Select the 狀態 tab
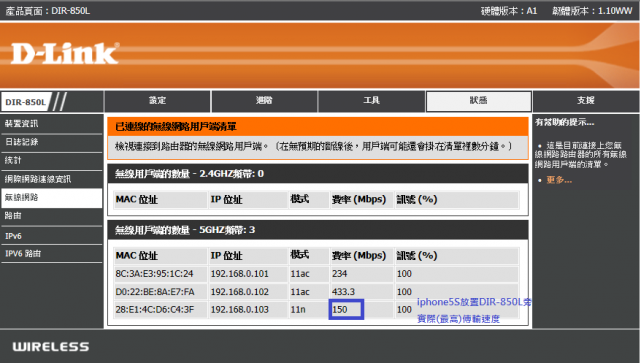 [x=478, y=101]
